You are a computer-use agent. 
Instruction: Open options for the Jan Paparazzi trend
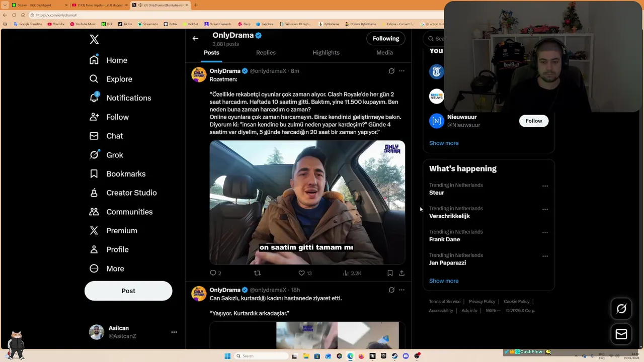point(545,256)
